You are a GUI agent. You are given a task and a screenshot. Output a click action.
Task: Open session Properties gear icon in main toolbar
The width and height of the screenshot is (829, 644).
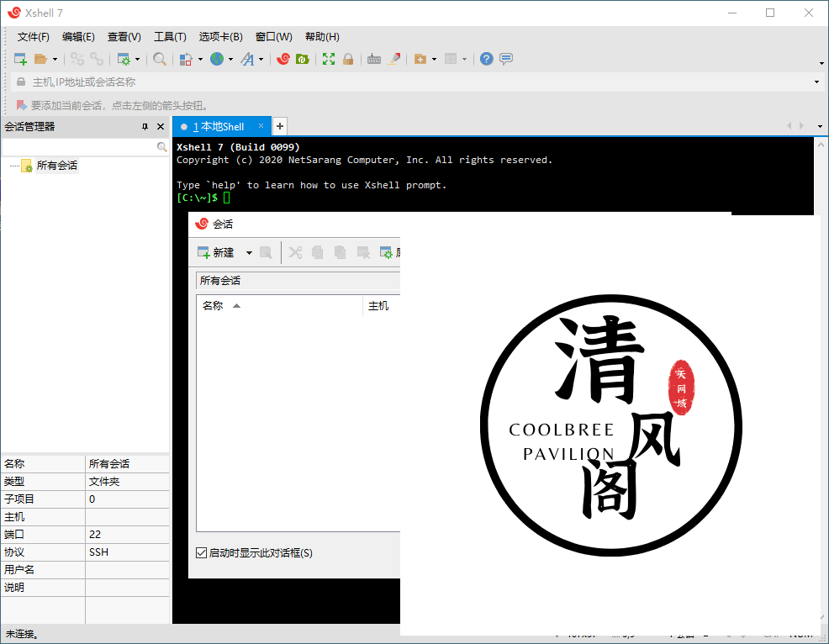124,59
